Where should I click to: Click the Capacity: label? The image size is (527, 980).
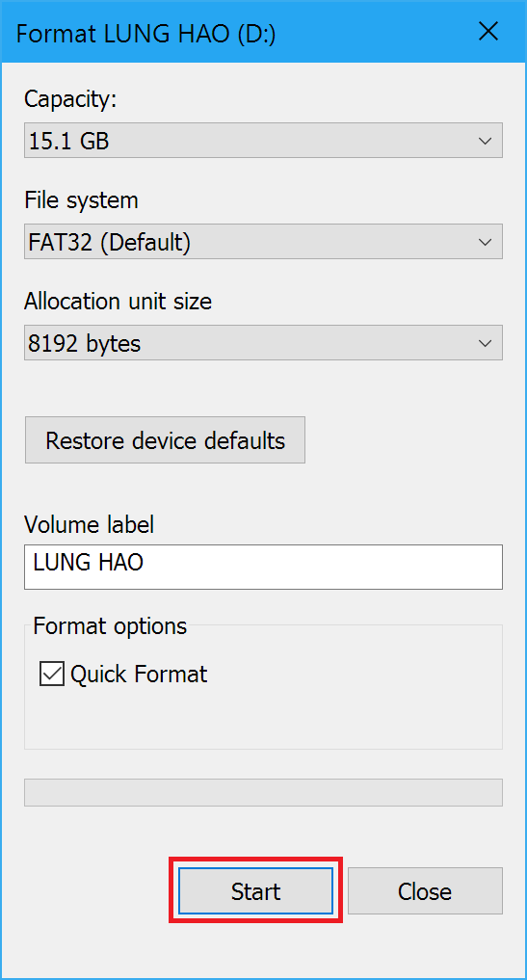70,98
